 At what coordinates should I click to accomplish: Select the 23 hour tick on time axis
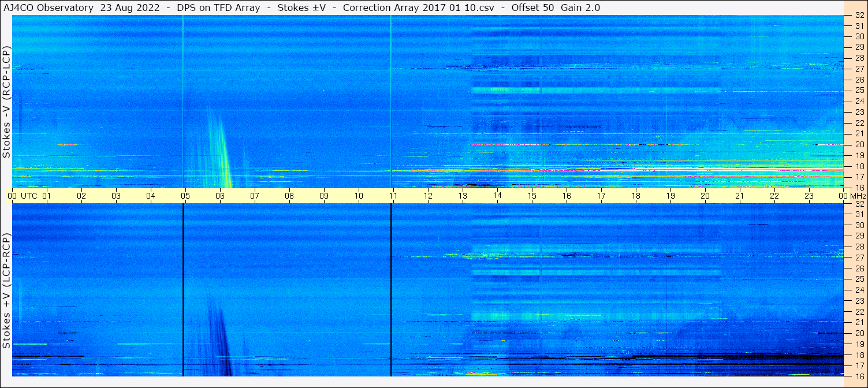tap(809, 196)
